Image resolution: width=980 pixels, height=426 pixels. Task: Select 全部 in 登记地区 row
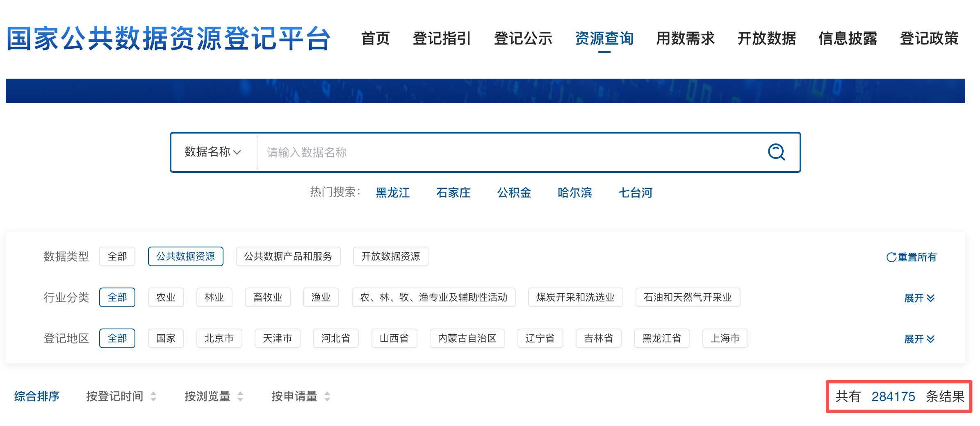117,338
